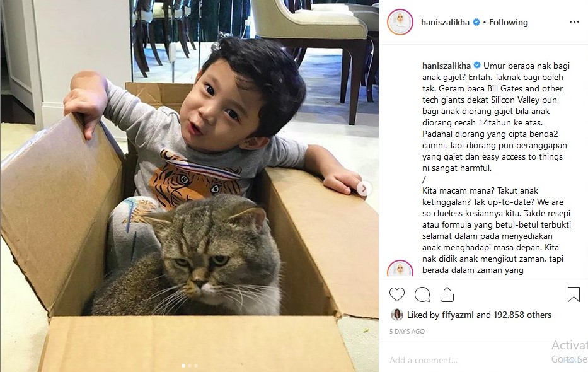Share post using the share arrow icon
The image size is (588, 372).
click(x=447, y=294)
